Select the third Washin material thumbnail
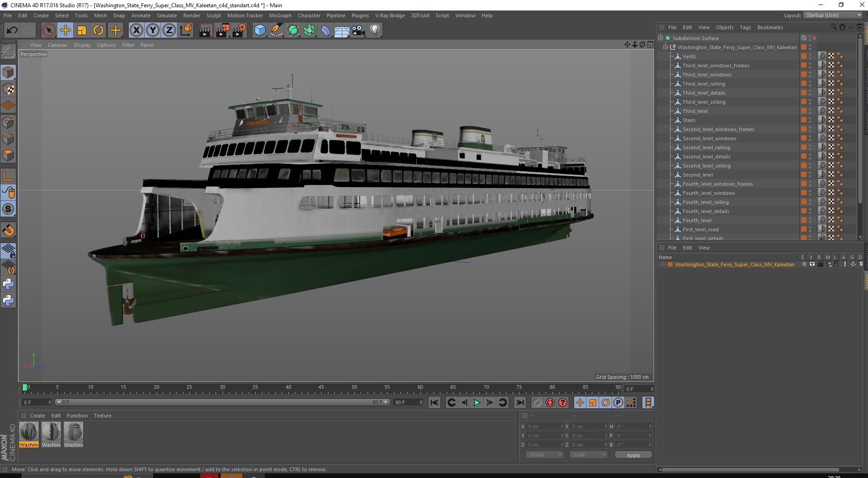The image size is (868, 478). click(x=73, y=434)
